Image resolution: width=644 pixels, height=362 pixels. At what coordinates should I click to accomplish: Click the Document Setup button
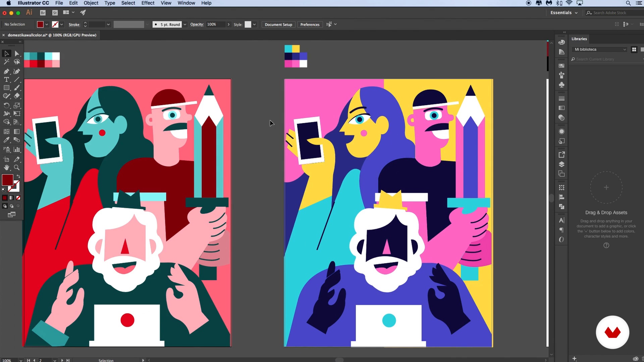tap(278, 24)
